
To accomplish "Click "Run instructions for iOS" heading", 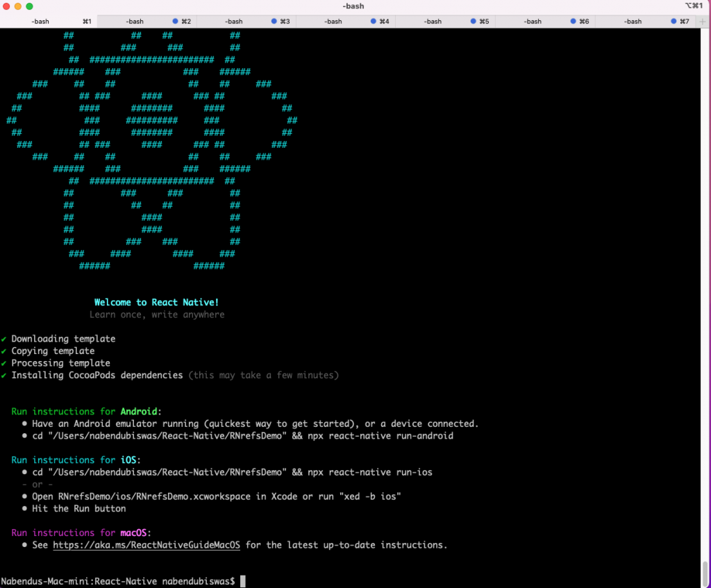I will 76,460.
